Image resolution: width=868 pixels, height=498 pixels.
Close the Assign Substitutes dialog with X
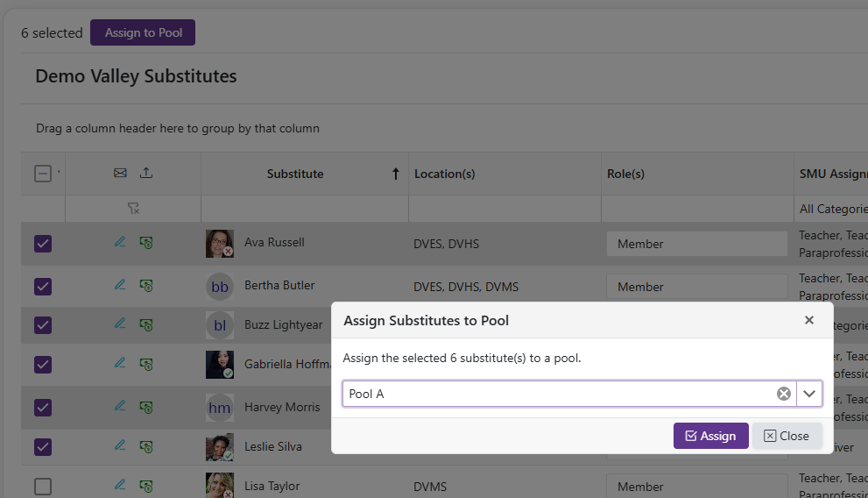(808, 320)
